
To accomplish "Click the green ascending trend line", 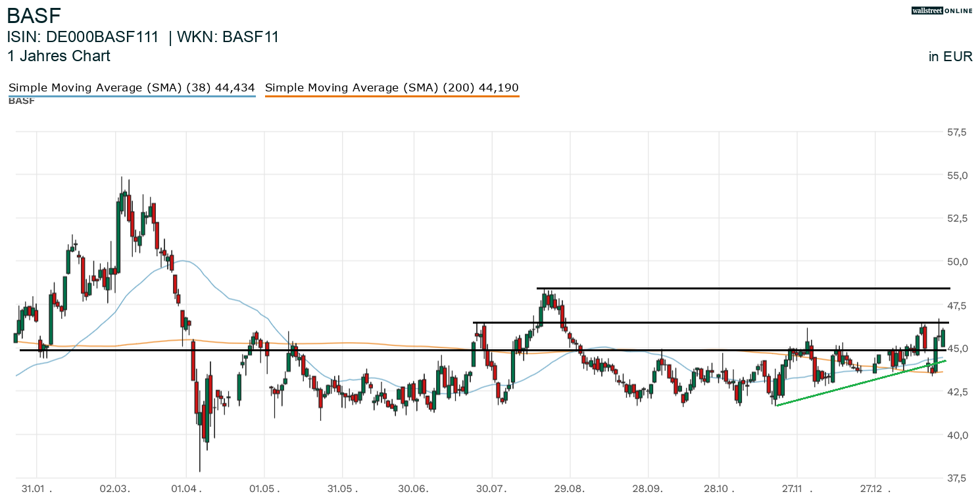I will coord(862,383).
